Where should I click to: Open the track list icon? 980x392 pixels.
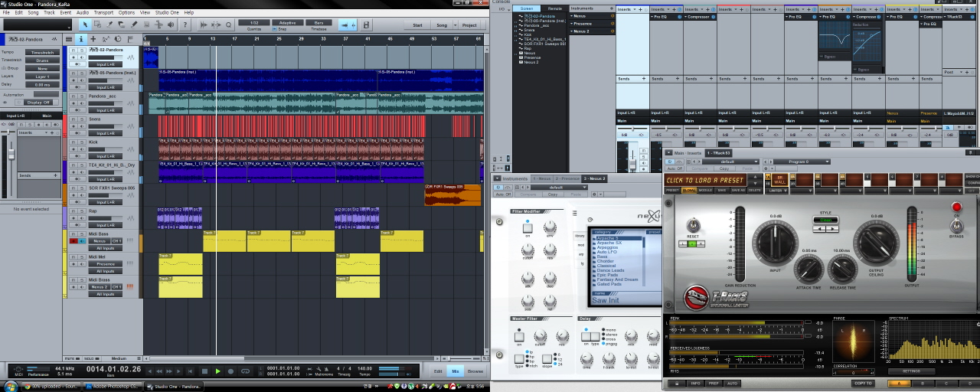coord(69,39)
